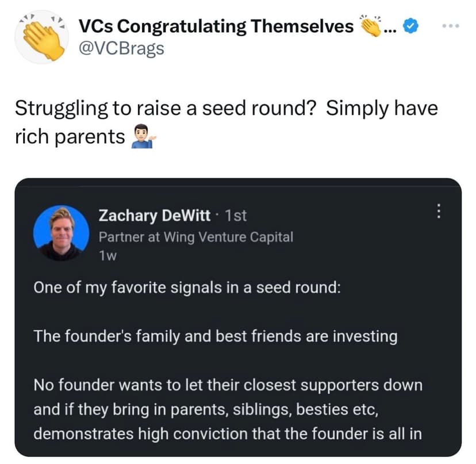476x464 pixels.
Task: Click the blue verified checkmark badge
Action: tap(410, 26)
